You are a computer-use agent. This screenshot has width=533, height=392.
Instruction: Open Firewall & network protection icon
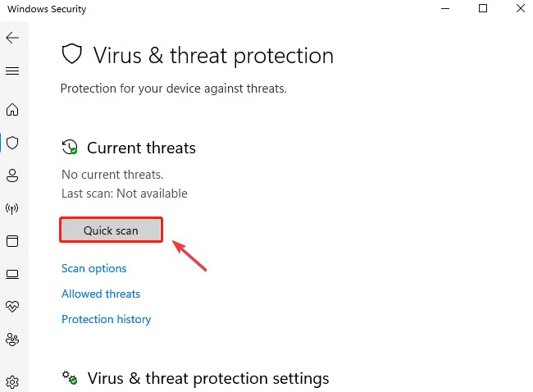(x=12, y=208)
